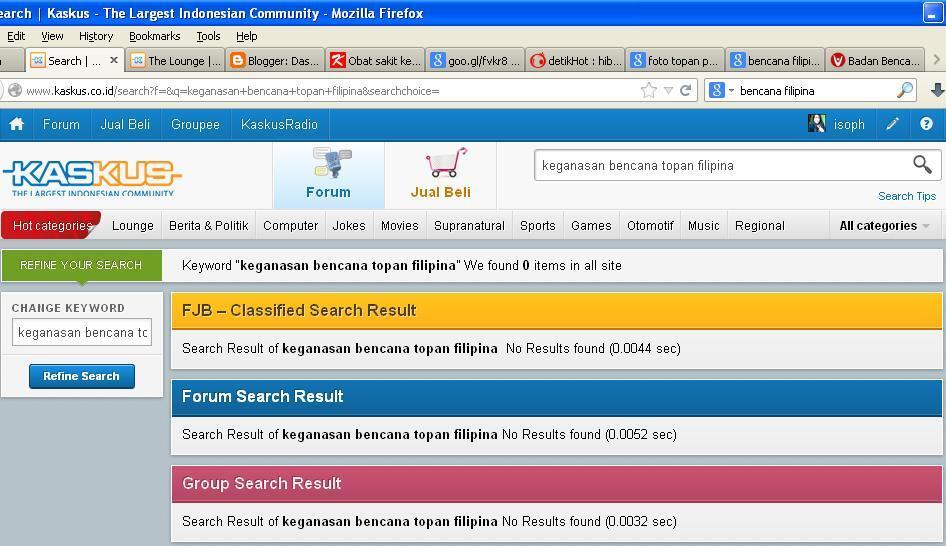Click the Jual Beli shopping cart icon

pos(446,162)
